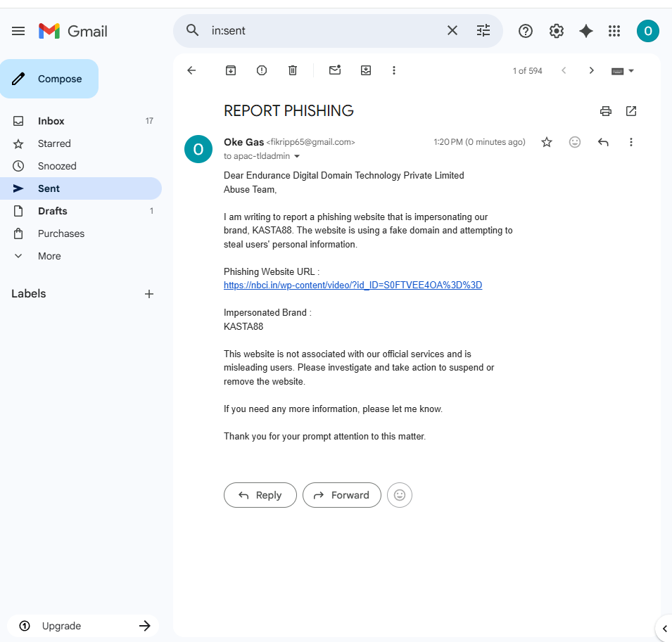Open the Support help icon
Viewport: 672px width, 642px height.
pos(526,31)
